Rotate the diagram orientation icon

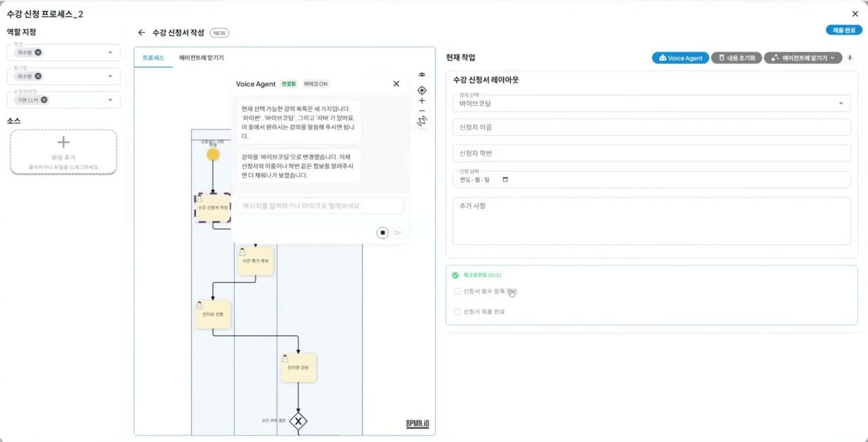point(422,121)
